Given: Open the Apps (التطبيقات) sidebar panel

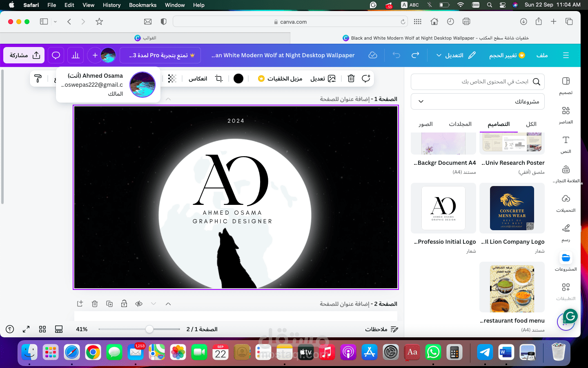Looking at the screenshot, I should click(566, 292).
